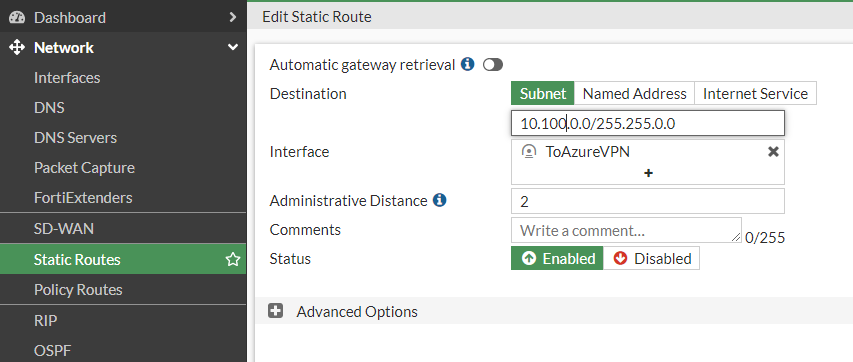This screenshot has height=362, width=853.
Task: Select the Internet Service destination tab
Action: pyautogui.click(x=755, y=94)
